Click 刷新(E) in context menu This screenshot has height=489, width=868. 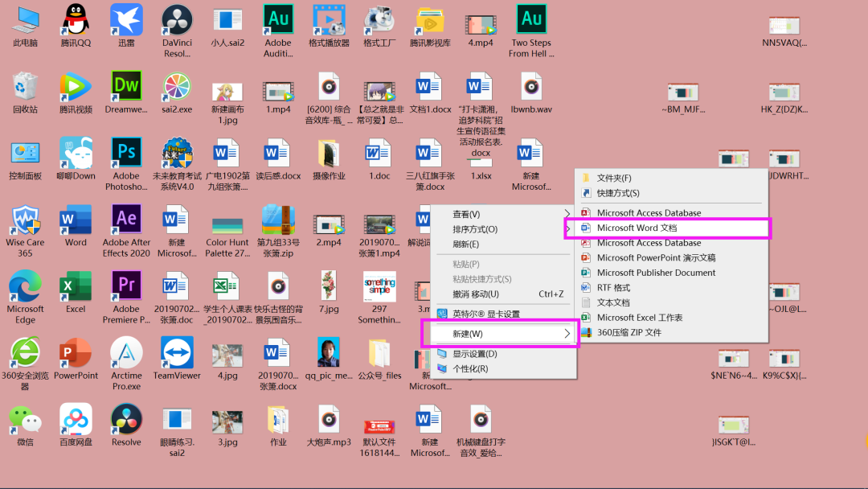pyautogui.click(x=466, y=244)
